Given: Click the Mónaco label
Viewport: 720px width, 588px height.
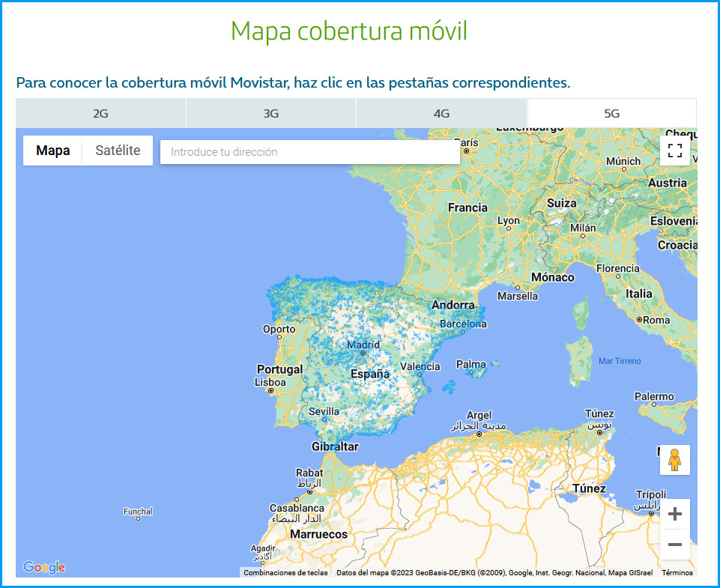Looking at the screenshot, I should (x=552, y=277).
